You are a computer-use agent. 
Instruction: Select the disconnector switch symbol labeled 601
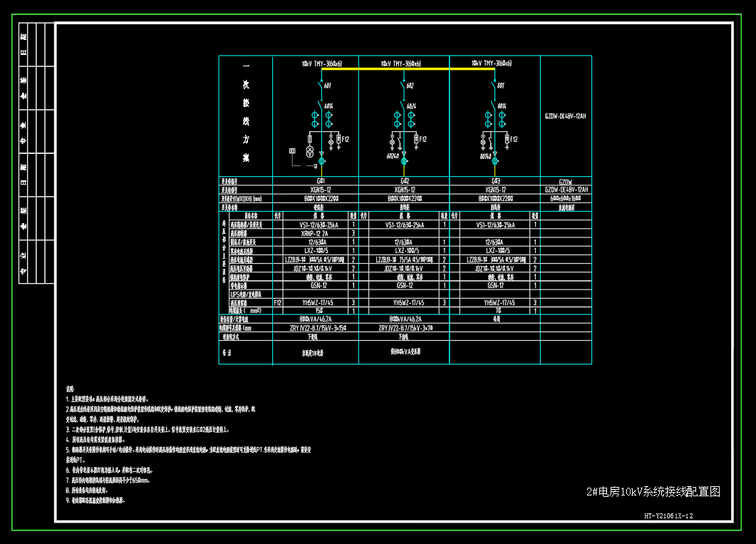tap(321, 86)
